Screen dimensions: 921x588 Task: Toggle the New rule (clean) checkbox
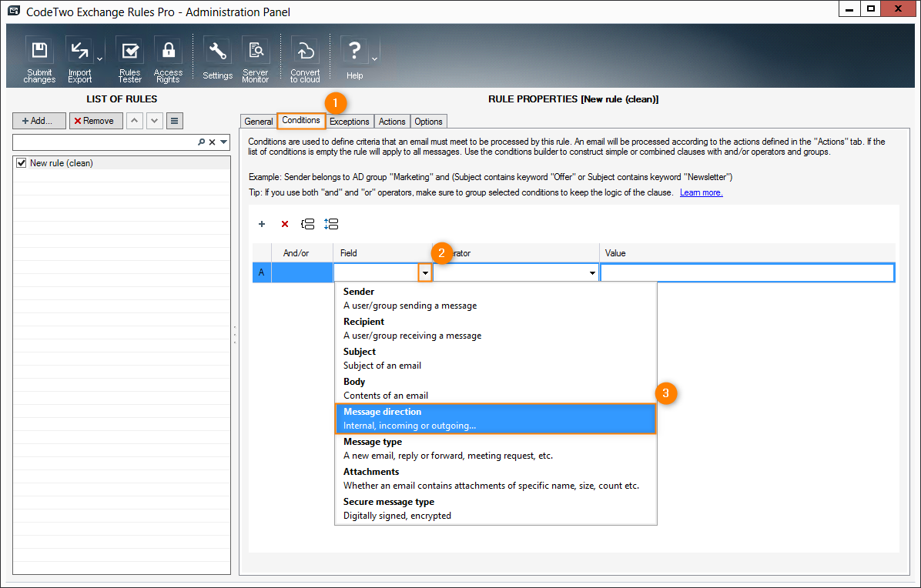click(22, 163)
